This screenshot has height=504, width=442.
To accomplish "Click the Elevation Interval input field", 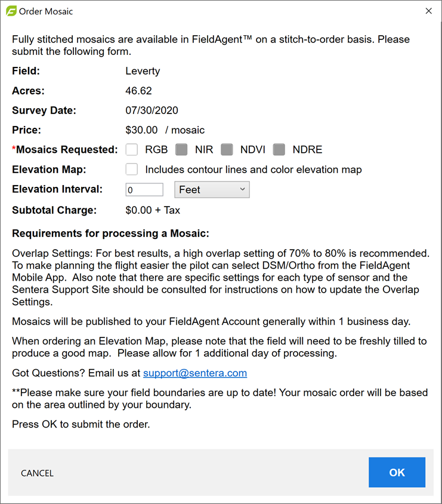I will (x=144, y=190).
